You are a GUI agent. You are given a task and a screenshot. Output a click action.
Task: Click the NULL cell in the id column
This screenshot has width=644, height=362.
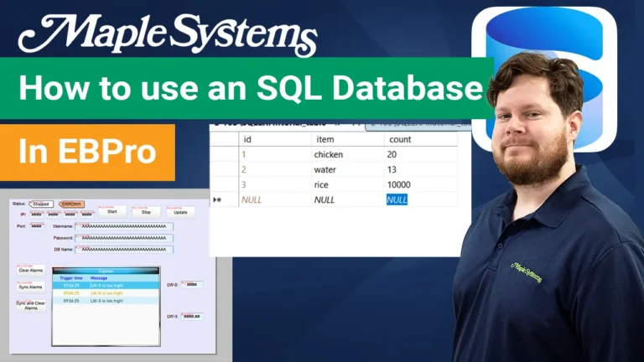[x=275, y=199]
